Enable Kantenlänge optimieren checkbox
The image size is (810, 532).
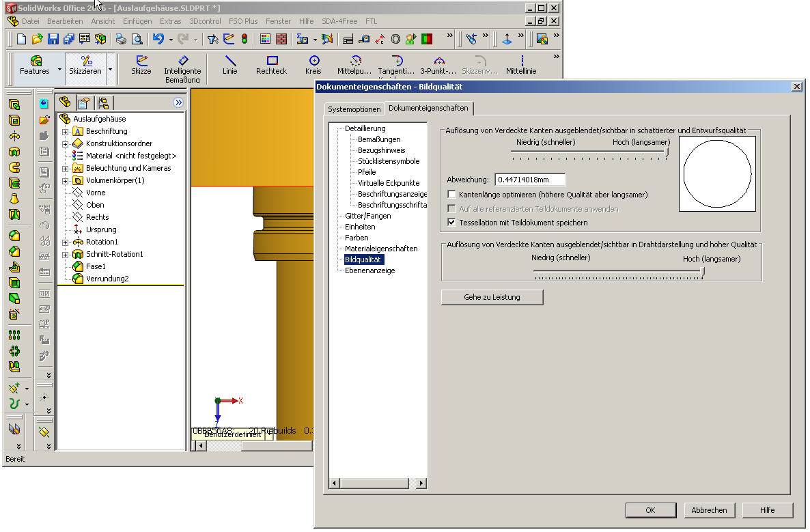[451, 194]
